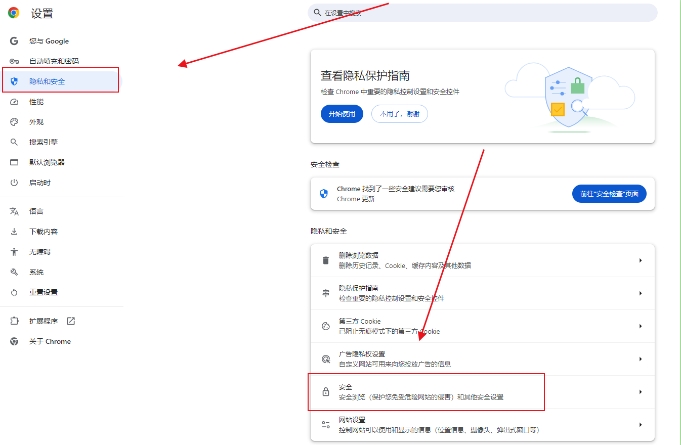
Task: Expand the 删除浏览数据 row arrow
Action: 640,260
